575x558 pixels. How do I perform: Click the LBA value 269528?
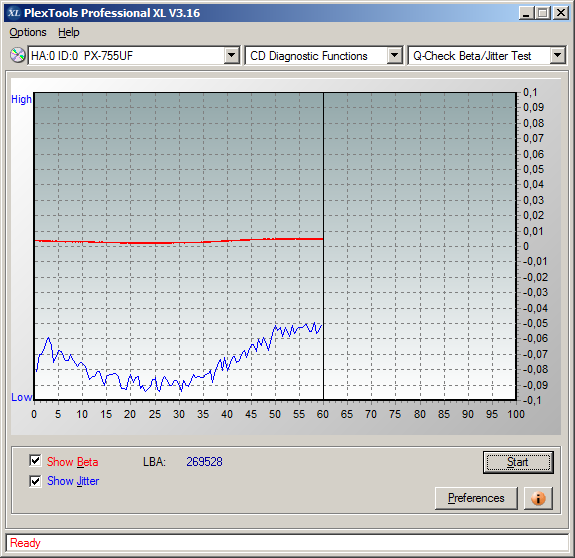click(x=204, y=462)
